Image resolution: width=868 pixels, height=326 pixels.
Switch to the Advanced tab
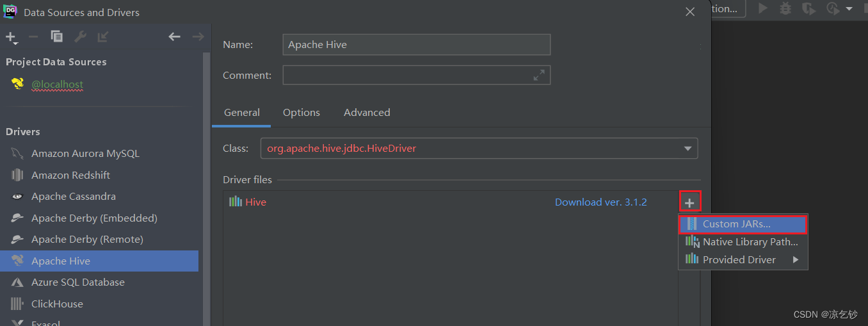click(x=367, y=112)
